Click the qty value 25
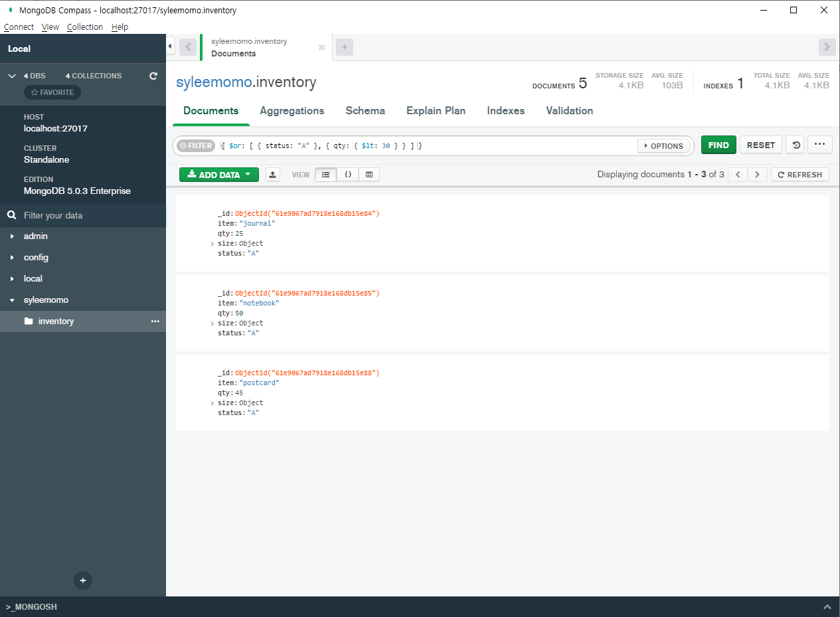The height and width of the screenshot is (617, 840). [x=239, y=234]
